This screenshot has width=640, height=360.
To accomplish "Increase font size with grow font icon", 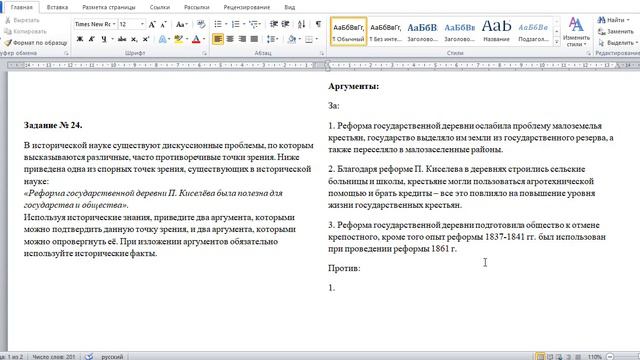I will [x=152, y=24].
